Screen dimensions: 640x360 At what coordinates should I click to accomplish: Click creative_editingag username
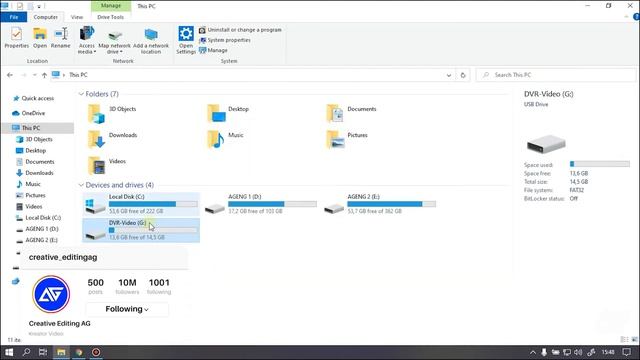tap(63, 258)
